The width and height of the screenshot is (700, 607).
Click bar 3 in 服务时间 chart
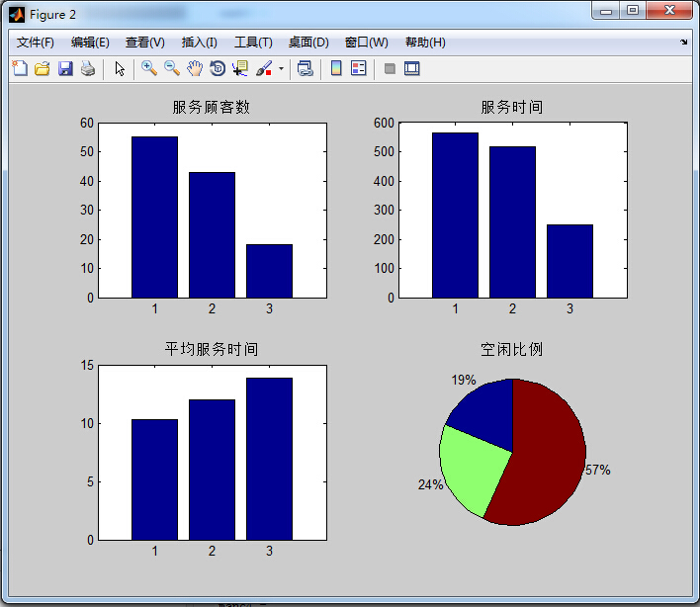point(570,261)
